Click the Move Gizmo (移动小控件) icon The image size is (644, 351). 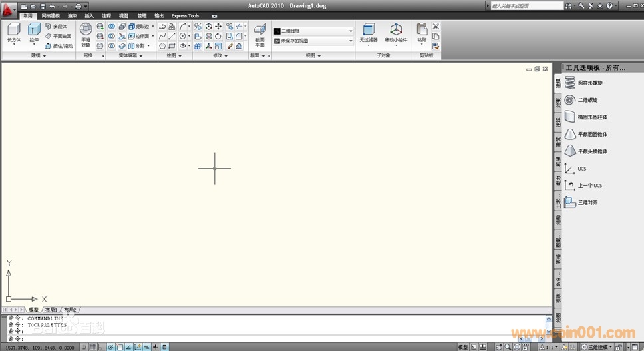tap(396, 32)
